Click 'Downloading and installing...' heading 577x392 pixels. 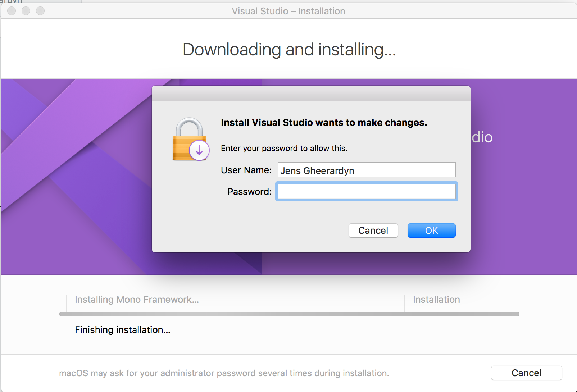[x=289, y=50]
